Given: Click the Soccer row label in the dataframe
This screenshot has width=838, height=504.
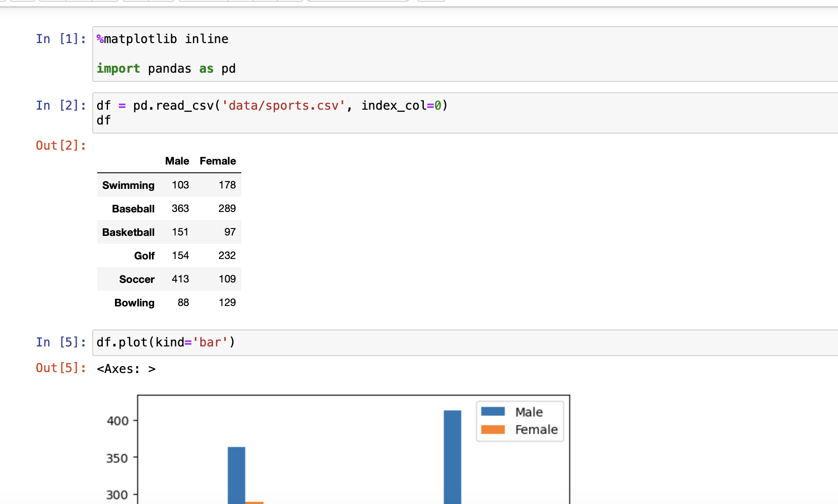Looking at the screenshot, I should 137,279.
